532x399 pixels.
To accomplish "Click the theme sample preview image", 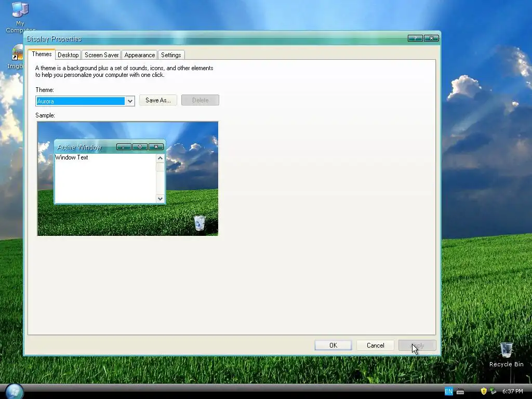I will pyautogui.click(x=128, y=179).
